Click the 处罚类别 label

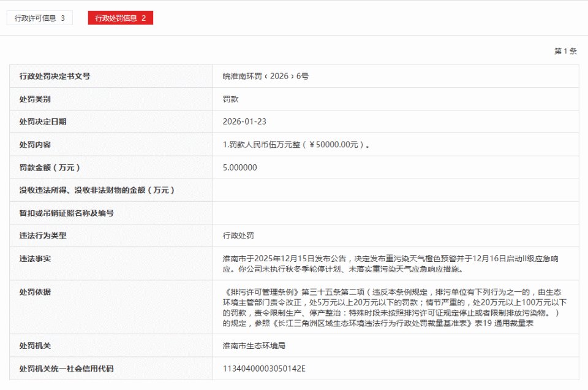point(35,99)
